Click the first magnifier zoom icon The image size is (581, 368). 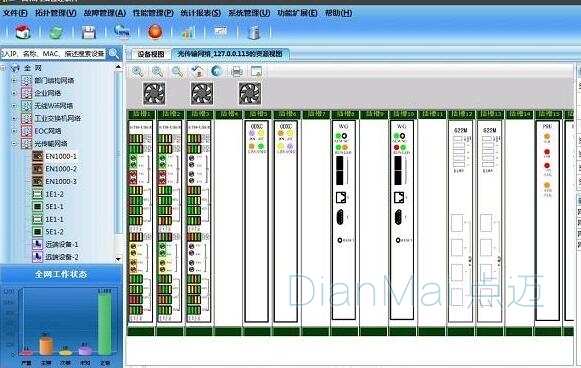tap(138, 71)
